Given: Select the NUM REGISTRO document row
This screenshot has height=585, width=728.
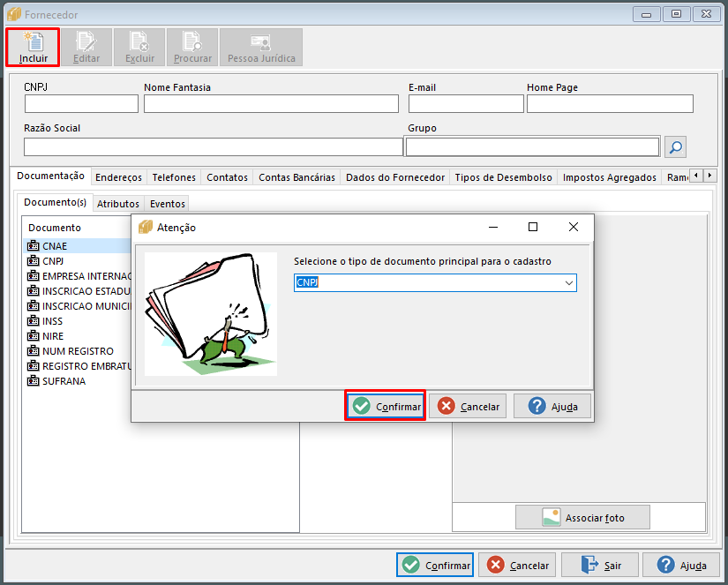Looking at the screenshot, I should pyautogui.click(x=78, y=351).
